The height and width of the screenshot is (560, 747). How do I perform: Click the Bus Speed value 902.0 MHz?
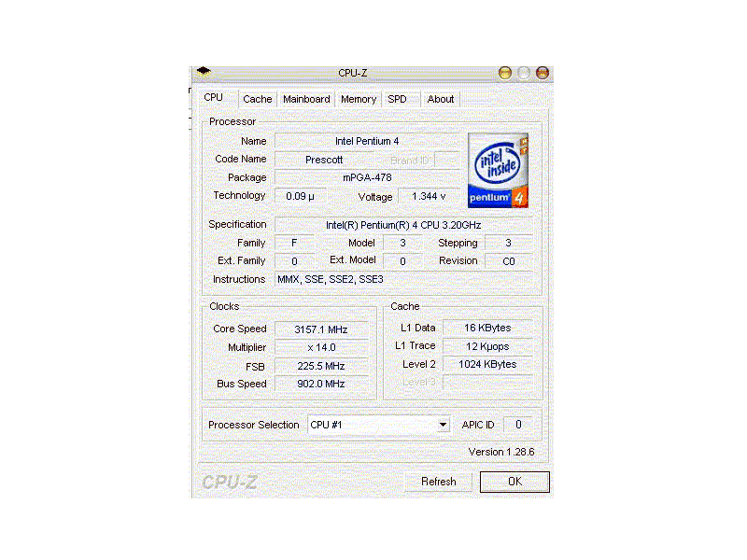pos(321,384)
